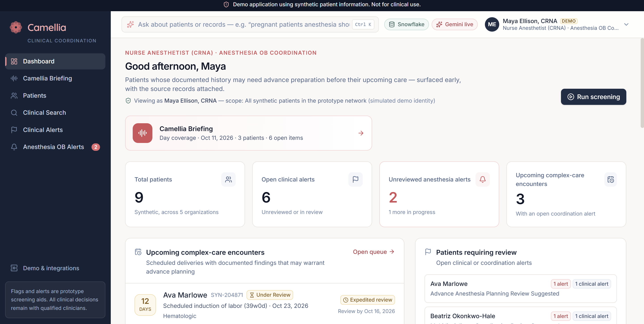Click the 1 alert tag on Ava Marlowe's card
Viewport: 644px width, 324px height.
[x=561, y=284]
